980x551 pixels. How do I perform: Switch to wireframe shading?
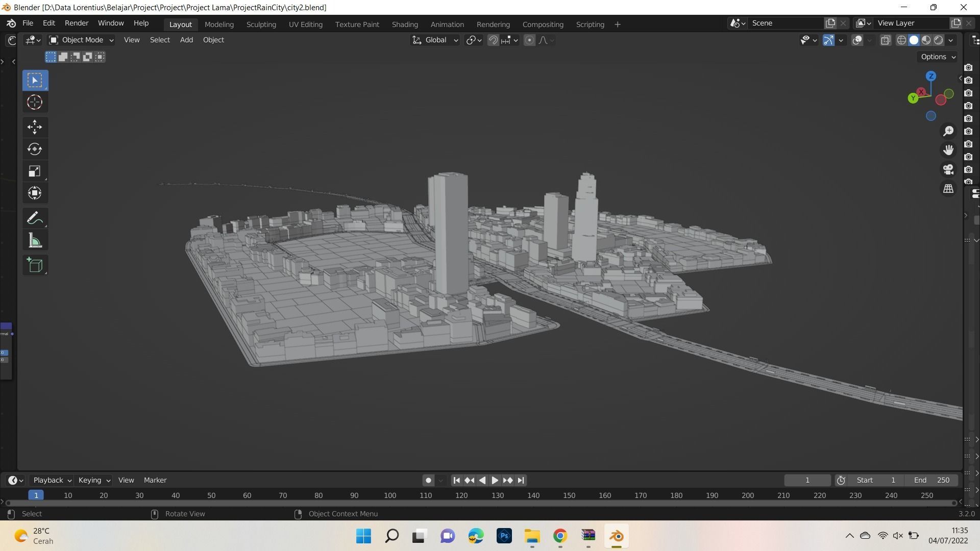pos(902,40)
